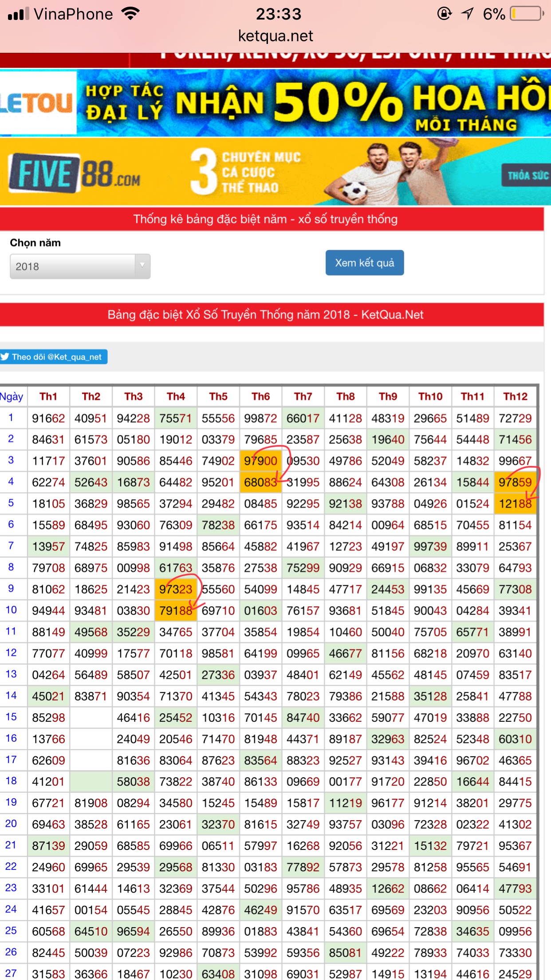Select highlighted cell 97900

tap(260, 461)
